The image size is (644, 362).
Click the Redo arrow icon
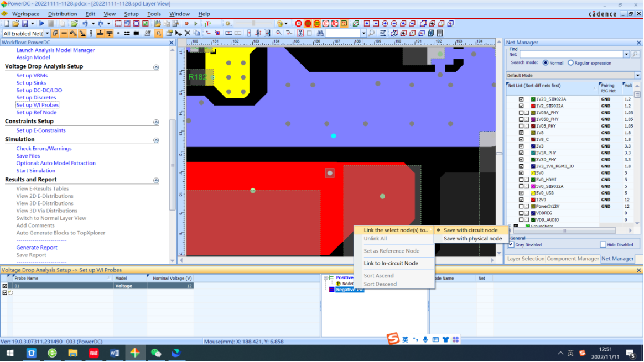point(101,23)
